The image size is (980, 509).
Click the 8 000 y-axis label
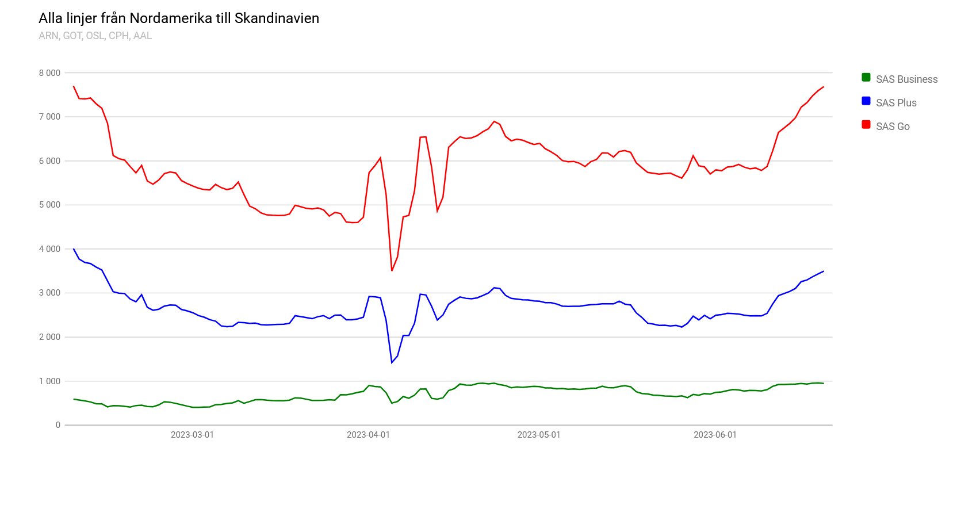click(49, 73)
